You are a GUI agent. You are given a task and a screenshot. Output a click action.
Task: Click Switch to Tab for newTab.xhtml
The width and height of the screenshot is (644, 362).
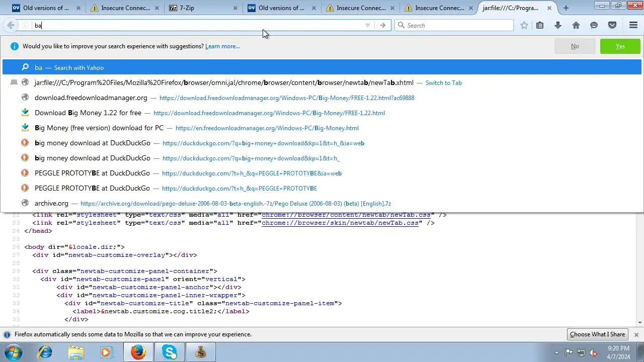pyautogui.click(x=443, y=83)
